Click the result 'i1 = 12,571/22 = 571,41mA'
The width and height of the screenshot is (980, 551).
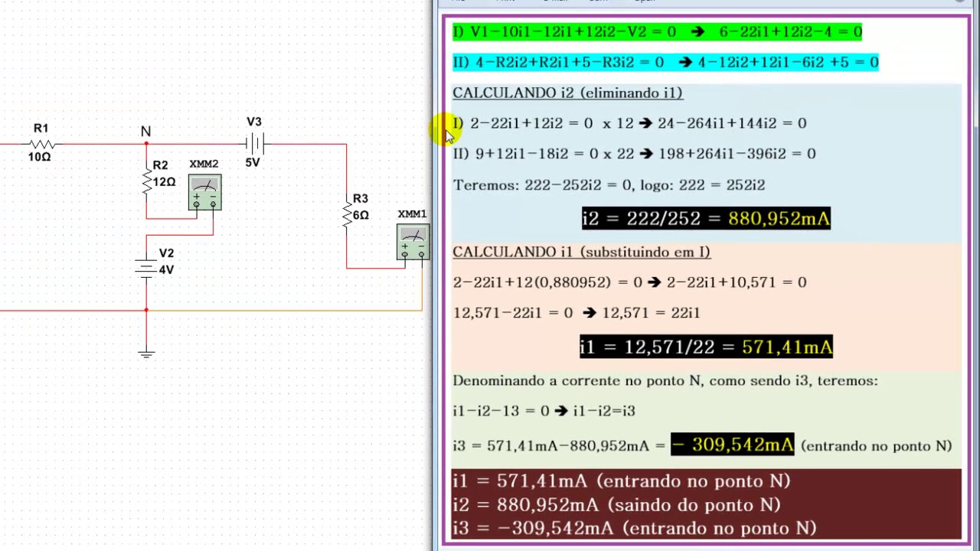click(x=706, y=347)
